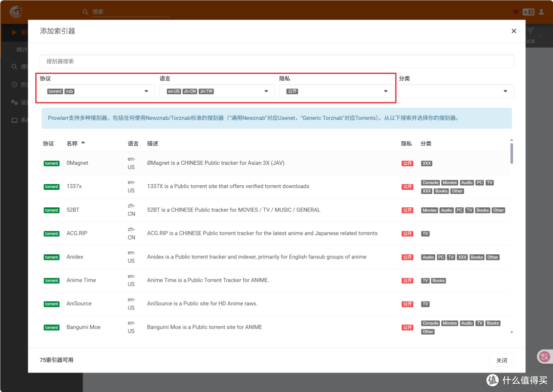
Task: Focus the top search field
Action: (131, 12)
